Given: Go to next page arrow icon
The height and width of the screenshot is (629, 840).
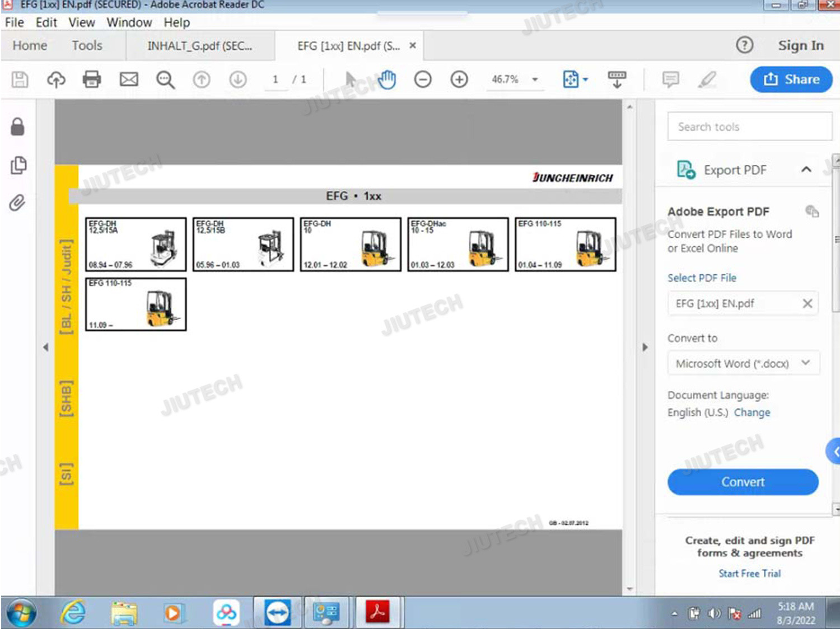Looking at the screenshot, I should click(238, 79).
